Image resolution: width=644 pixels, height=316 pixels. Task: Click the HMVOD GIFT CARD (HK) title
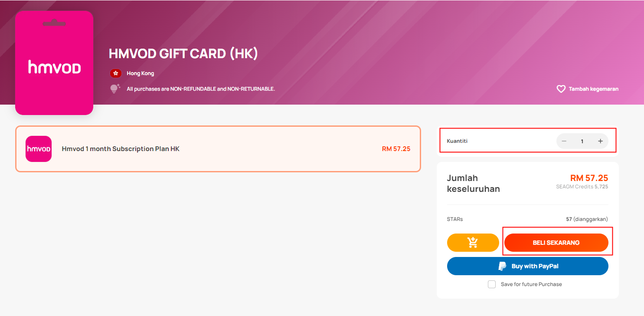coord(183,53)
